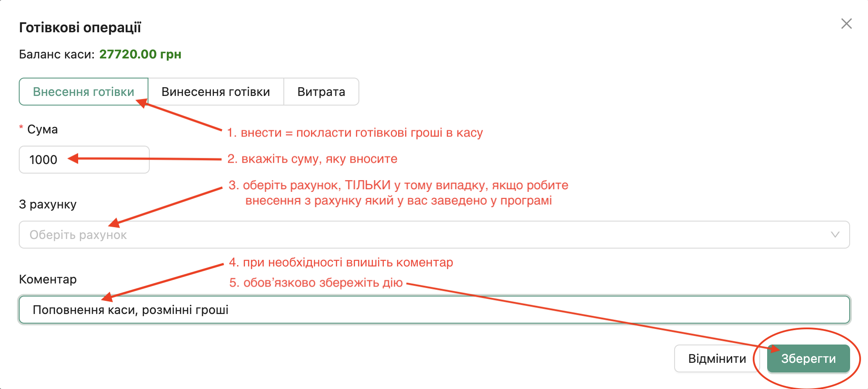Screen dimensions: 868x389
Task: Expand the account list chevron arrow
Action: pos(835,235)
